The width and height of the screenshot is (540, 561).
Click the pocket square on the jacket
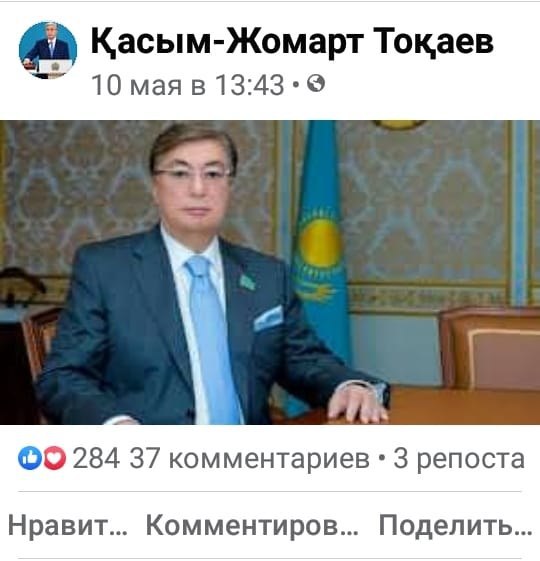(268, 317)
